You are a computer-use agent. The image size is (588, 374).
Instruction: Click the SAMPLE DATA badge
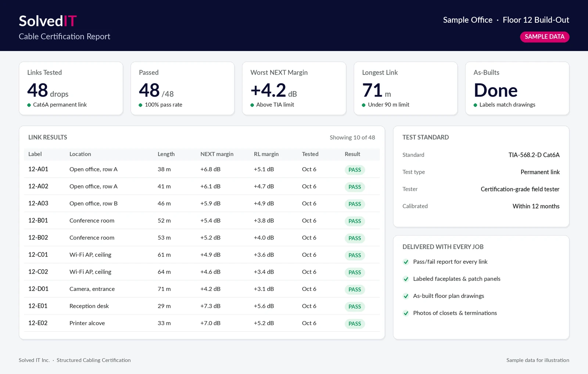(x=545, y=37)
